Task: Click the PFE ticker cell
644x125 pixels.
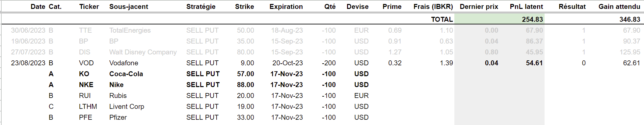Action: pyautogui.click(x=86, y=117)
